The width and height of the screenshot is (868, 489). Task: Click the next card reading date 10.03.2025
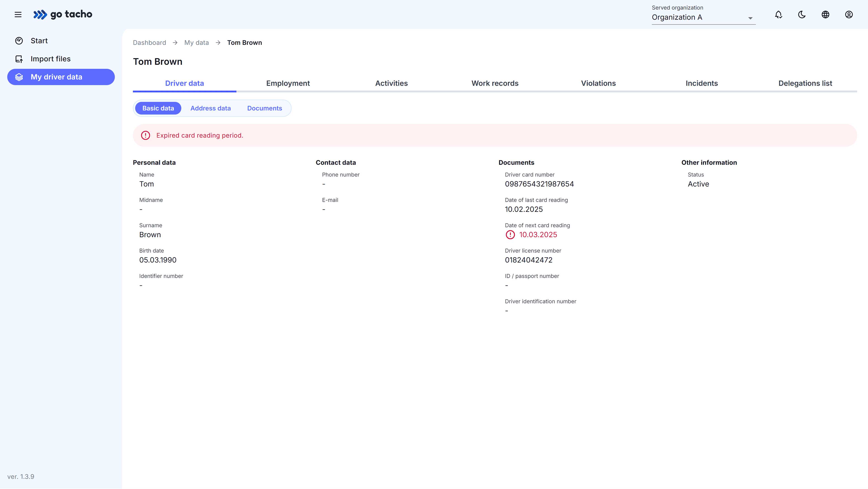click(x=538, y=234)
